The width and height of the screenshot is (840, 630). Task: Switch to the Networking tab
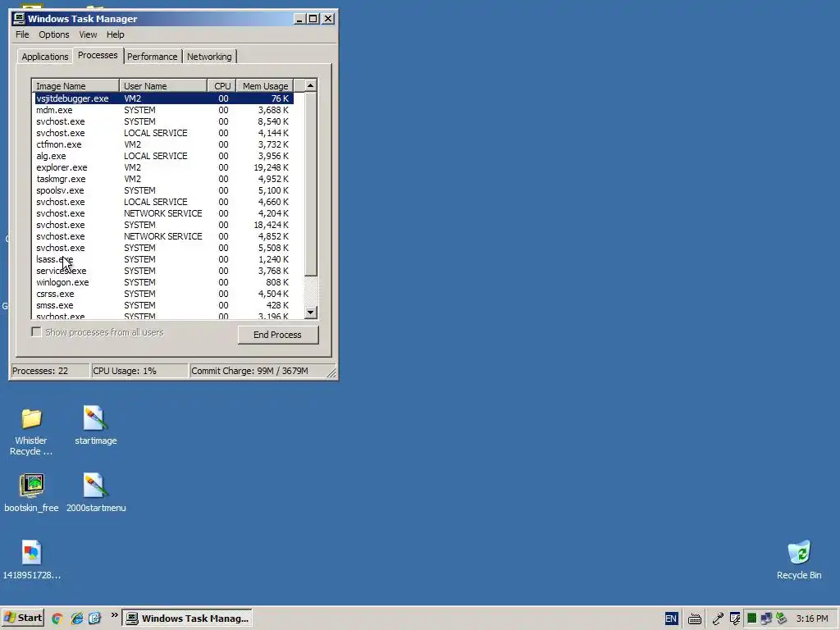(209, 57)
